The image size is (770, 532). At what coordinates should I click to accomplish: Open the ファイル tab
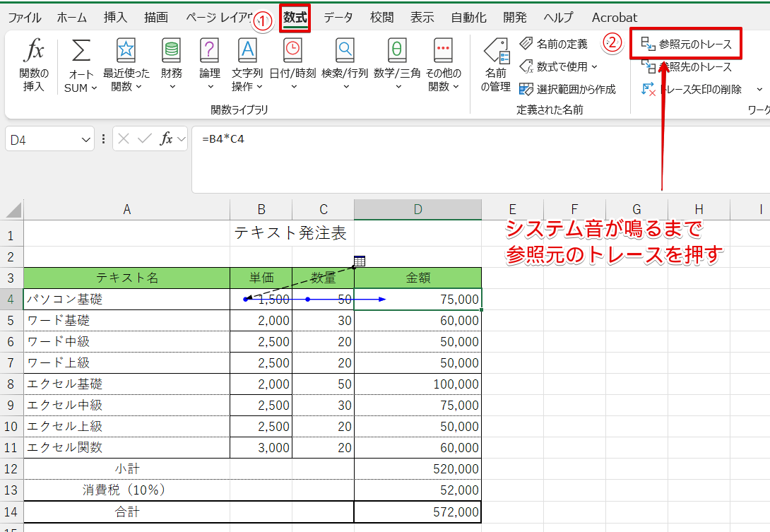25,18
